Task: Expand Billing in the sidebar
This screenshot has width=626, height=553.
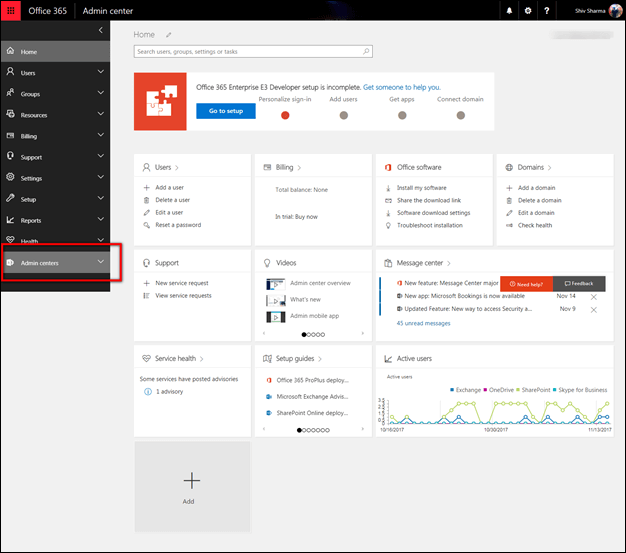Action: click(x=101, y=135)
